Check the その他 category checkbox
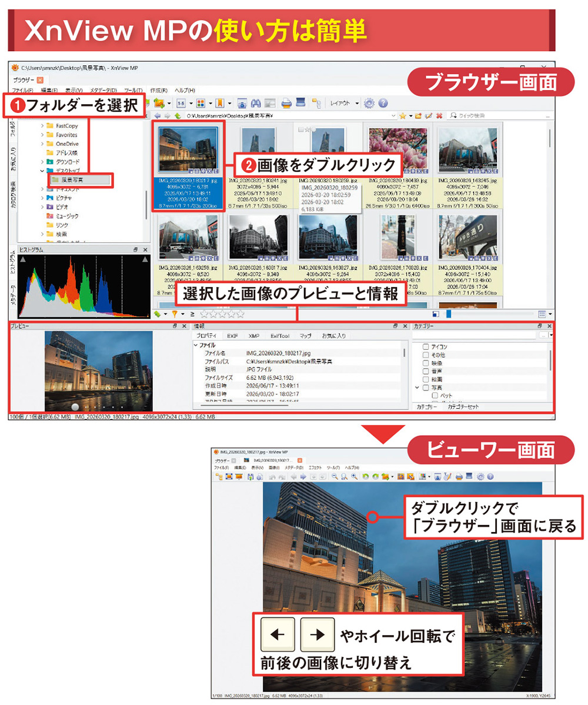The height and width of the screenshot is (705, 588). [x=426, y=355]
